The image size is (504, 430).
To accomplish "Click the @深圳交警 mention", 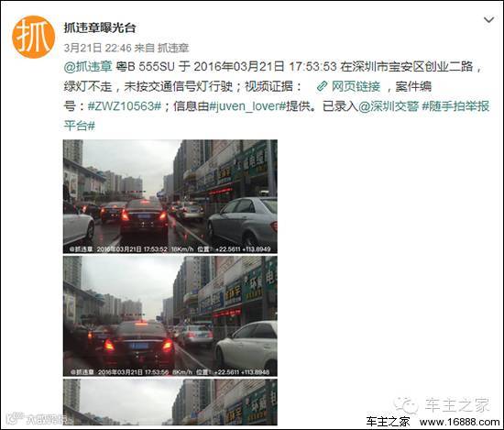I will tap(389, 105).
